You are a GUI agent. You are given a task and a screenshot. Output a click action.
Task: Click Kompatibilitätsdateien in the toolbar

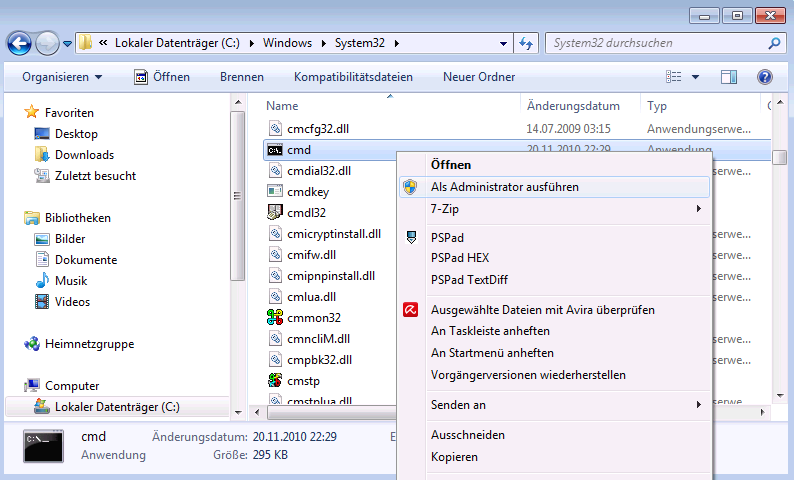pyautogui.click(x=353, y=77)
